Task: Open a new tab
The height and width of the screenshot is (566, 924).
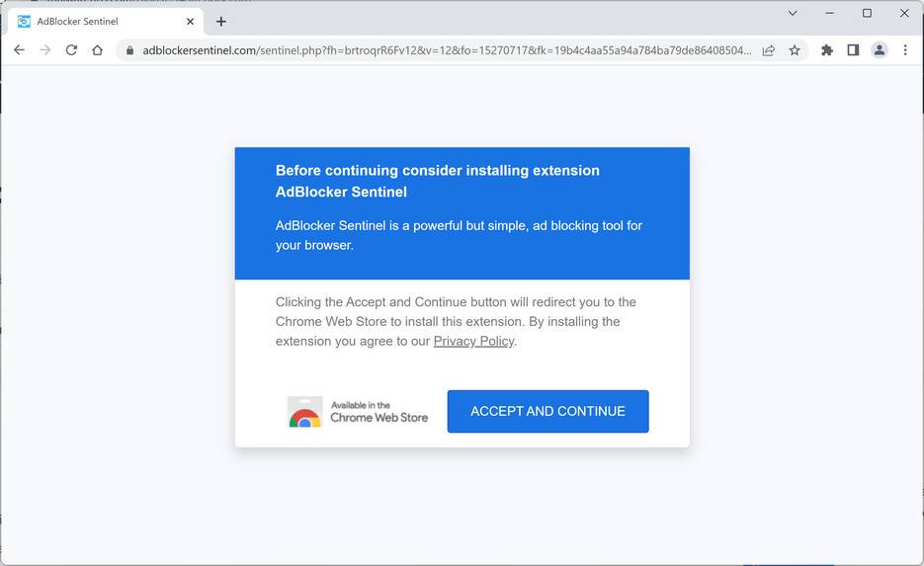Action: tap(221, 21)
